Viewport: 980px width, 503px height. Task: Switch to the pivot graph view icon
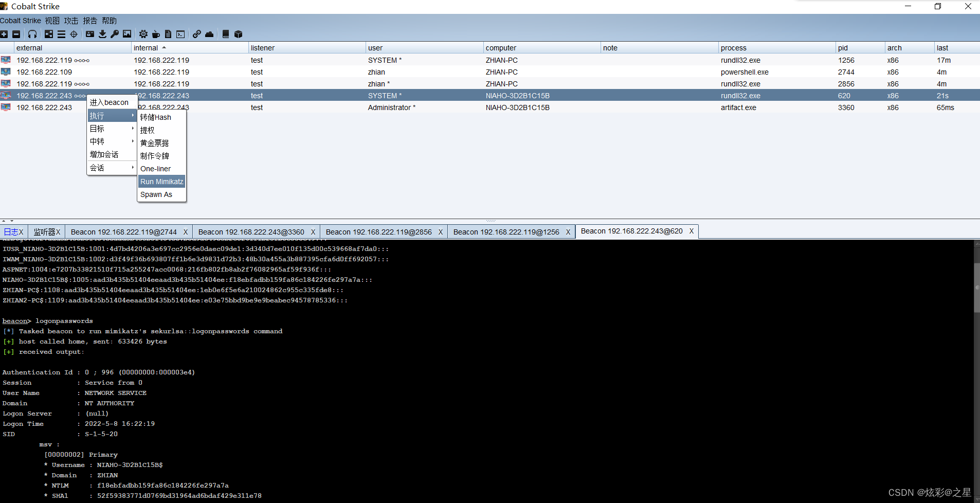49,34
